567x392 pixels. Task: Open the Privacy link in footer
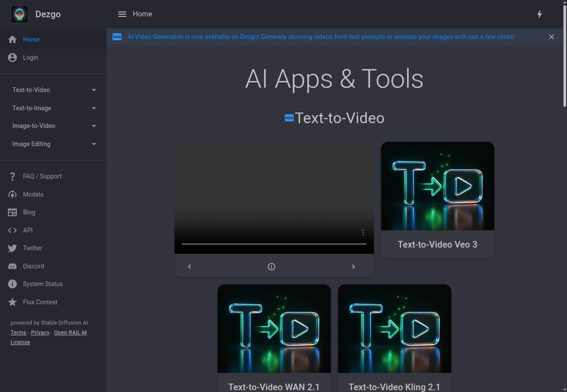click(40, 333)
